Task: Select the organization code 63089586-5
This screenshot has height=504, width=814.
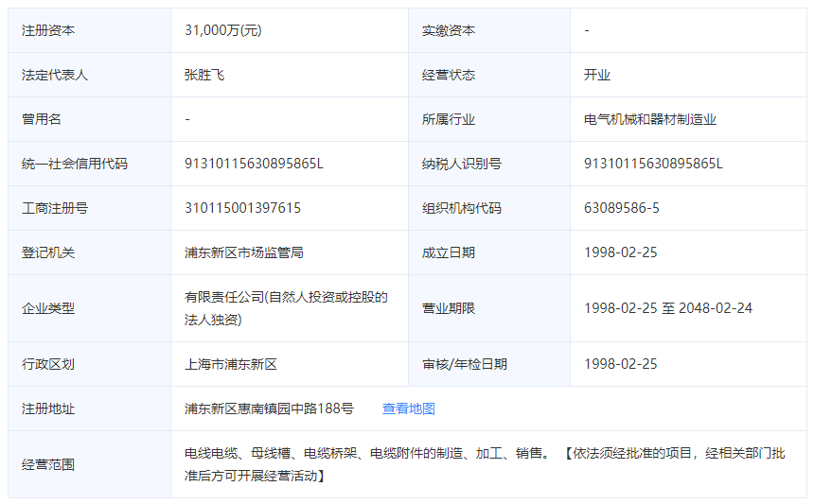Action: pyautogui.click(x=622, y=208)
